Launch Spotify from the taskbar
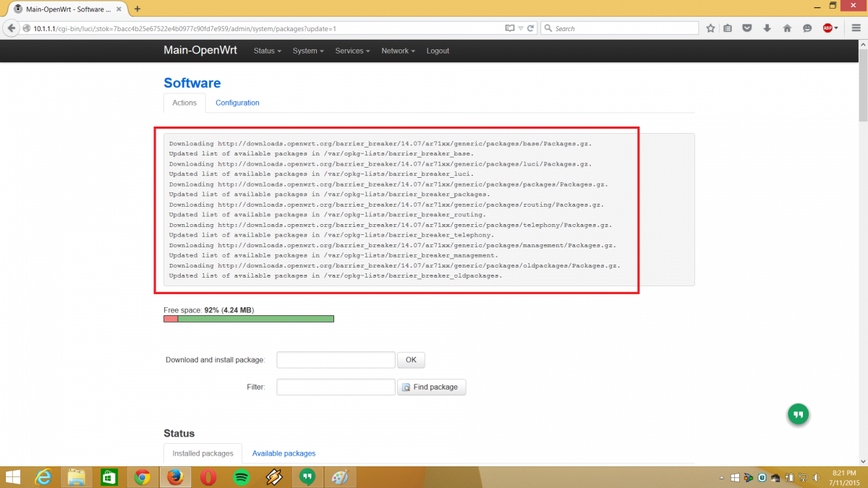This screenshot has height=488, width=868. point(242,477)
